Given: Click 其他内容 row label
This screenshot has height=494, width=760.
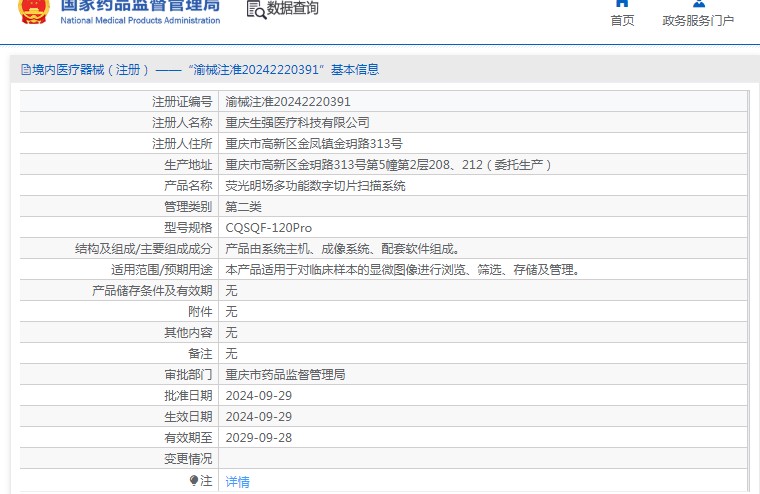Looking at the screenshot, I should pyautogui.click(x=188, y=333).
